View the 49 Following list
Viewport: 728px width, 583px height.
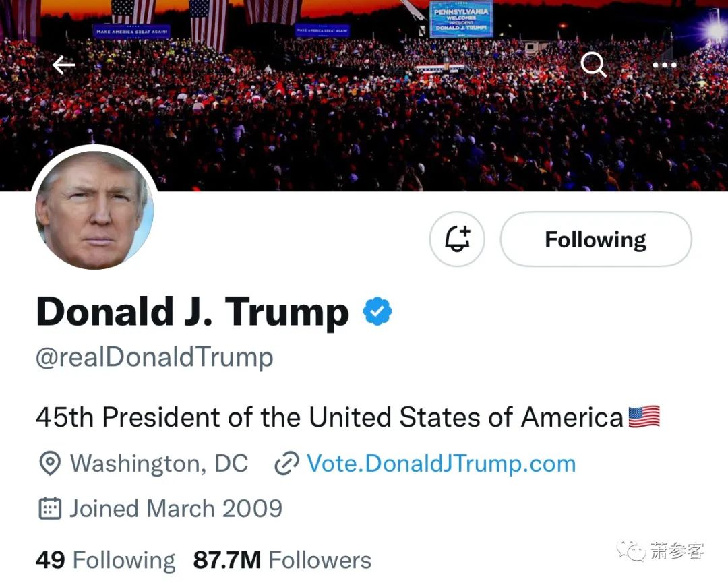point(105,560)
